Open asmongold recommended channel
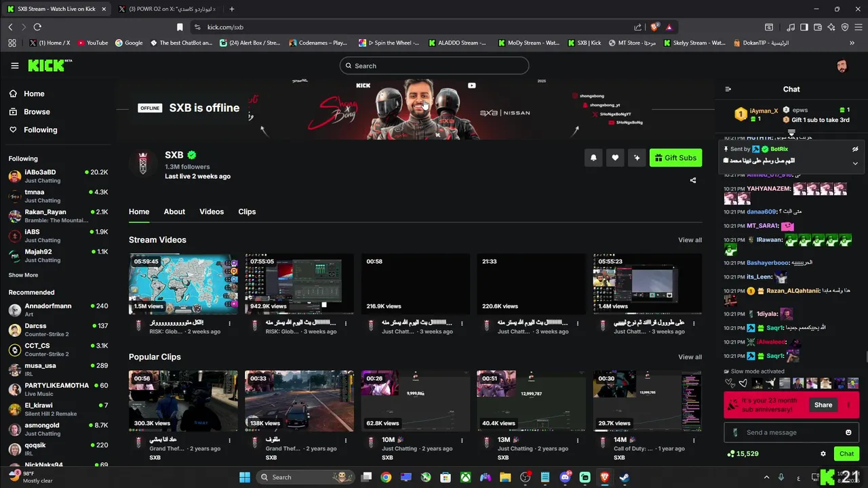868x488 pixels. (58, 429)
